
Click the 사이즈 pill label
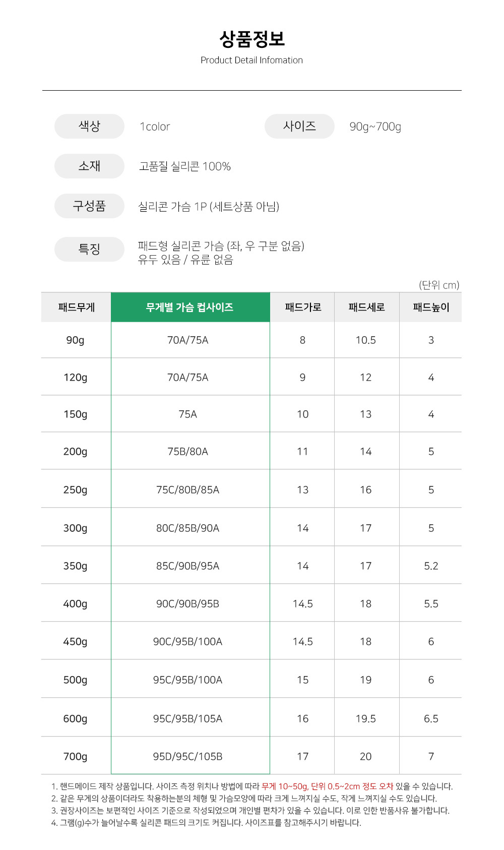coord(299,126)
